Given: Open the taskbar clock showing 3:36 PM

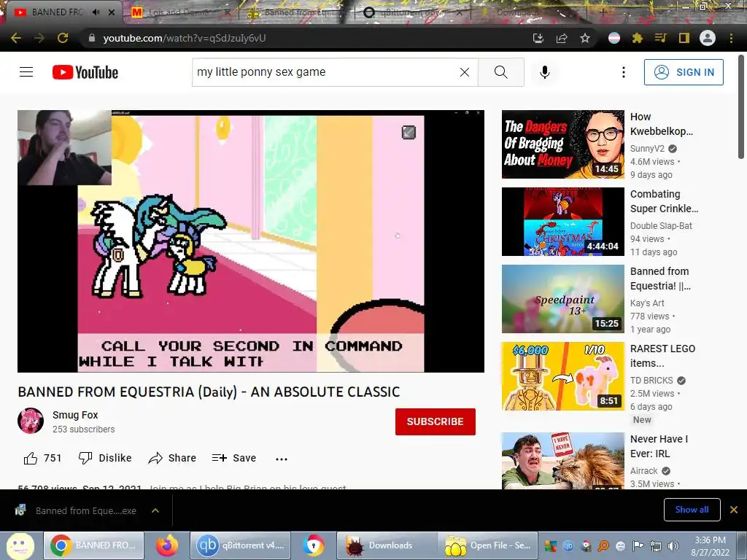Looking at the screenshot, I should (710, 546).
